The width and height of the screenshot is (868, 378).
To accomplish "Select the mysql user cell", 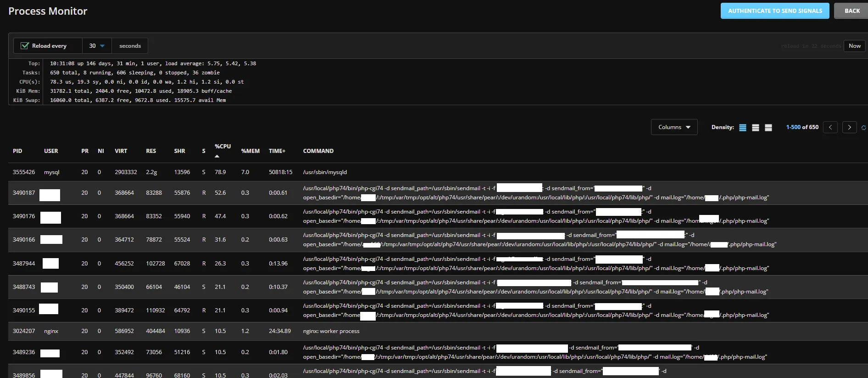I will pyautogui.click(x=52, y=172).
